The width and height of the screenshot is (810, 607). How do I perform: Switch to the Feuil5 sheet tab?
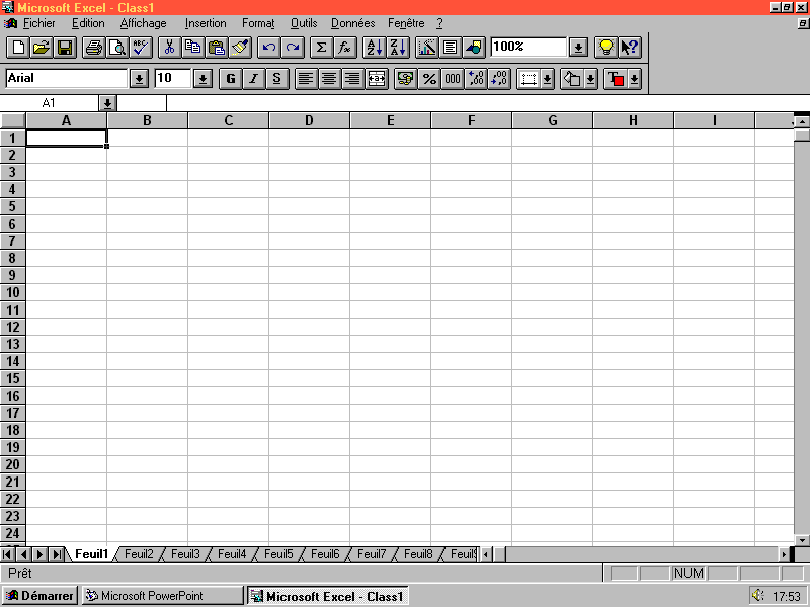278,554
